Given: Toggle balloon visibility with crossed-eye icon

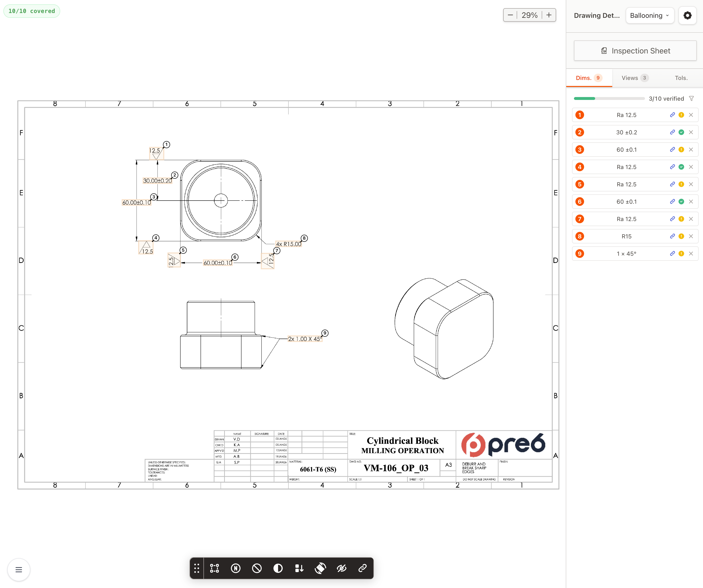Looking at the screenshot, I should (x=341, y=568).
